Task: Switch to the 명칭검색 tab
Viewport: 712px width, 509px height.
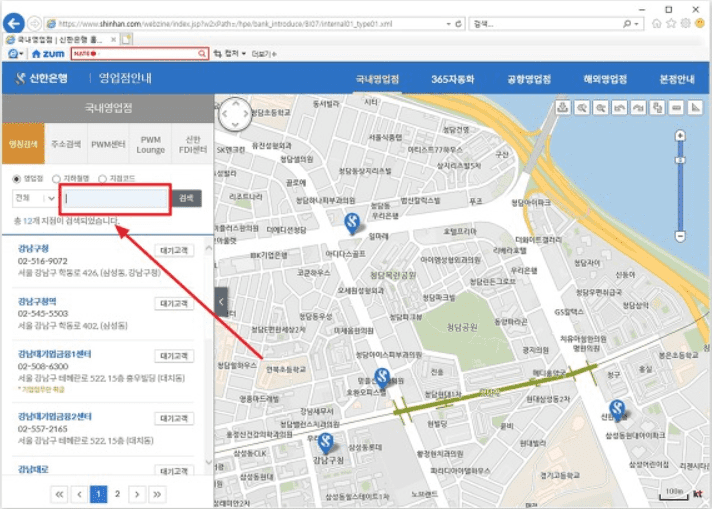Action: (23, 143)
